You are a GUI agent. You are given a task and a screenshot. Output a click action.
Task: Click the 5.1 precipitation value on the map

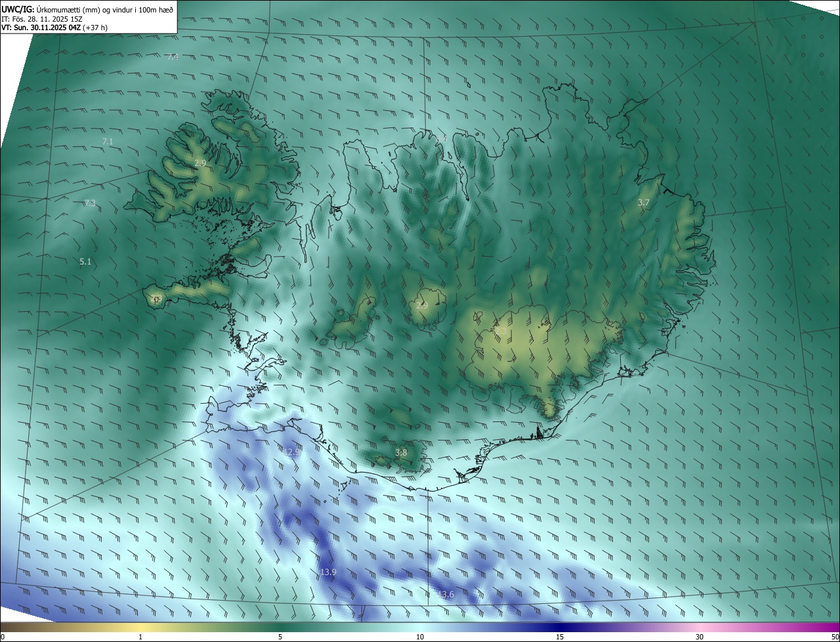[85, 262]
